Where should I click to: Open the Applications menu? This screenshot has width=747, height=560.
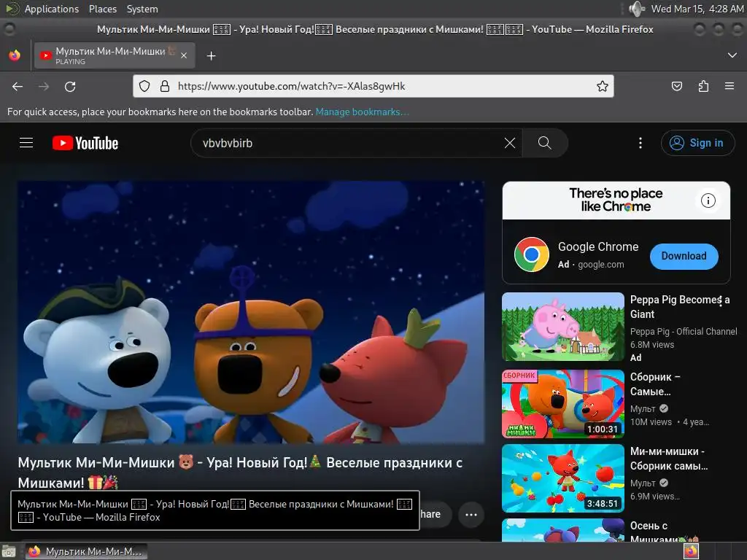click(x=52, y=9)
